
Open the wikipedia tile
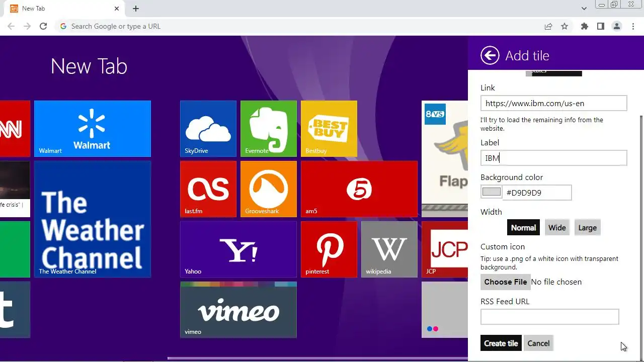click(389, 249)
